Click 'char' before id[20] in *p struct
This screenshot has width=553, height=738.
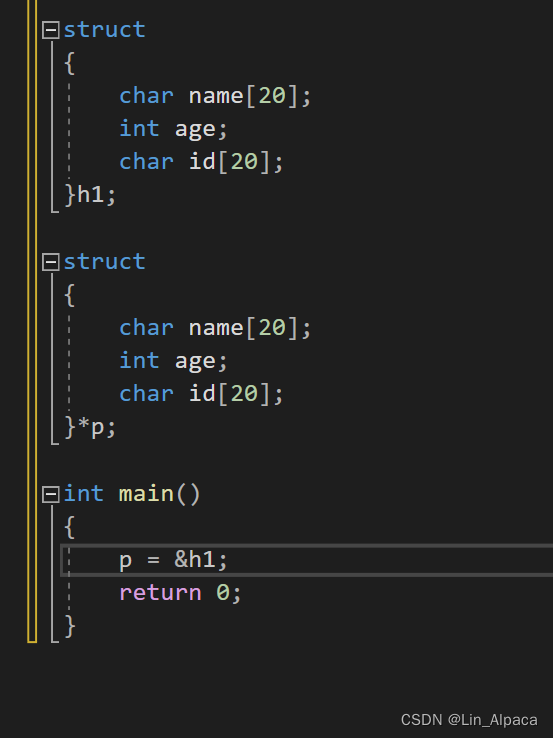pyautogui.click(x=146, y=394)
